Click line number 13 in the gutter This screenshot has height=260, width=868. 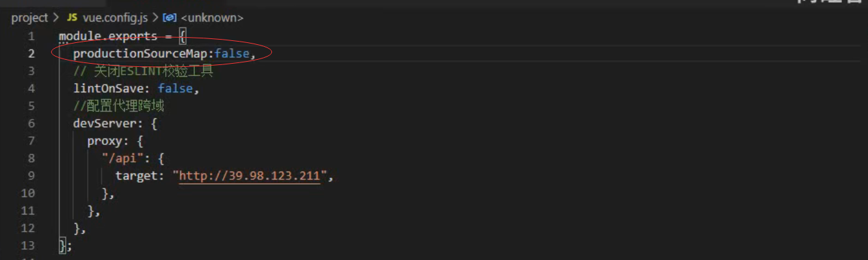pos(28,246)
